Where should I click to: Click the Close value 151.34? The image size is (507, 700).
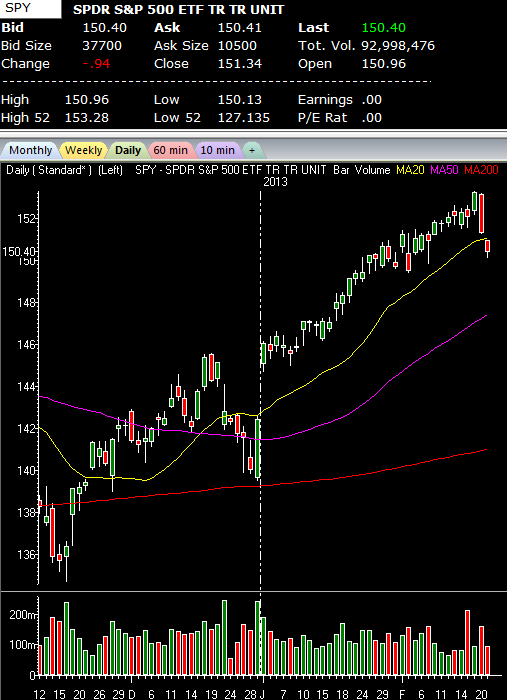pyautogui.click(x=240, y=64)
